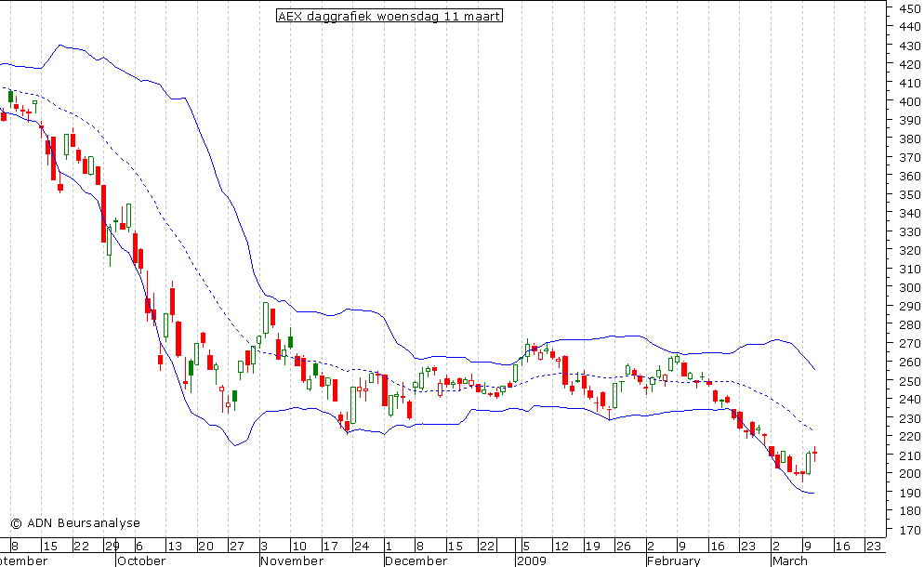This screenshot has height=567, width=924.
Task: Click the last date label '23' on the axis
Action: pyautogui.click(x=873, y=546)
